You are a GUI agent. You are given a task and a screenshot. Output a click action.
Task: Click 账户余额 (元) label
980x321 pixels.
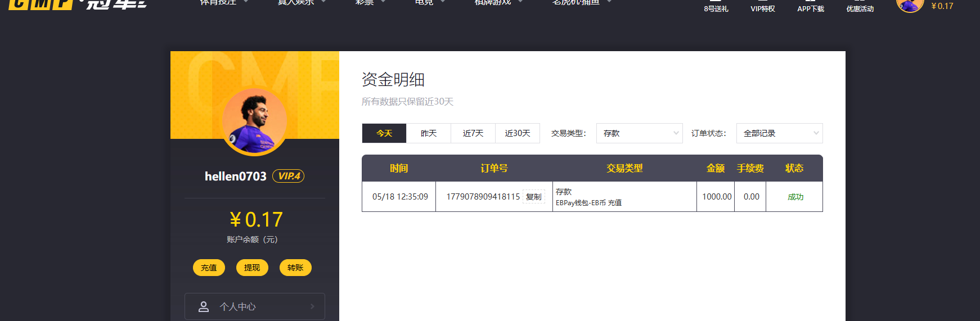pyautogui.click(x=252, y=239)
